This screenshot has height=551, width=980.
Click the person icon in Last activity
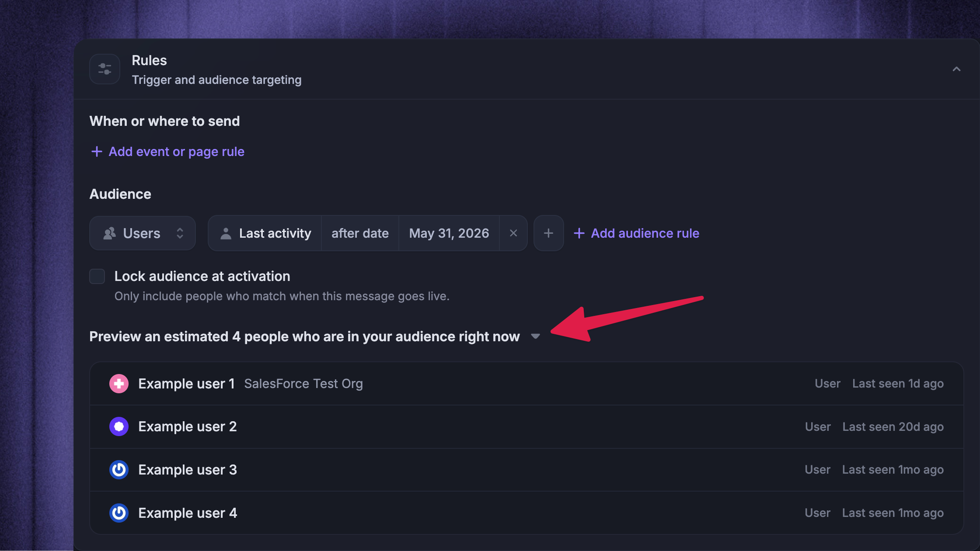coord(226,233)
